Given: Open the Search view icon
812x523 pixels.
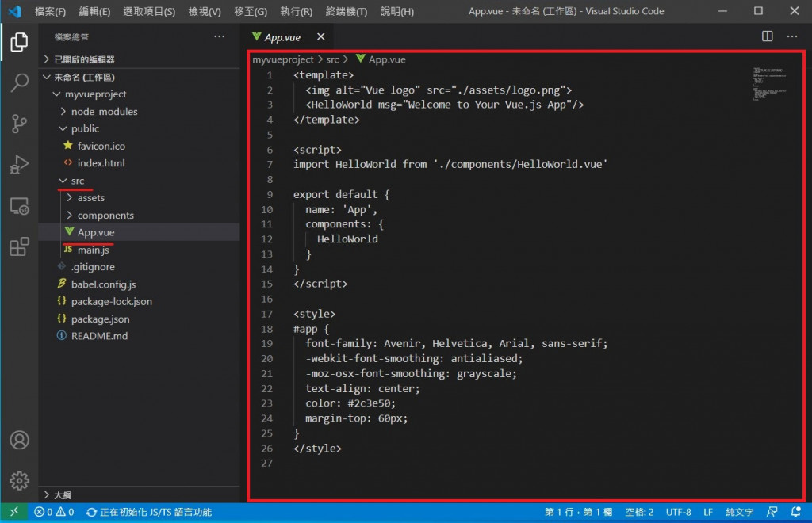Looking at the screenshot, I should 19,82.
